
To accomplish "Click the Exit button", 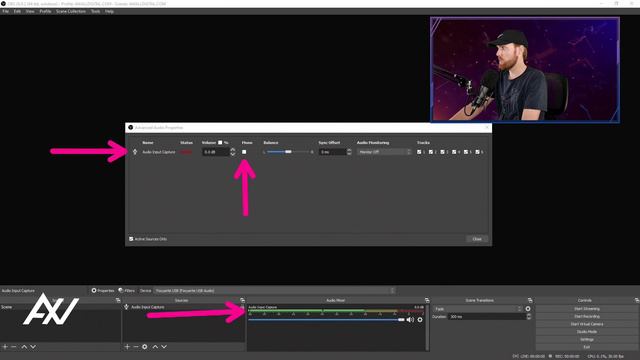I will [x=587, y=347].
